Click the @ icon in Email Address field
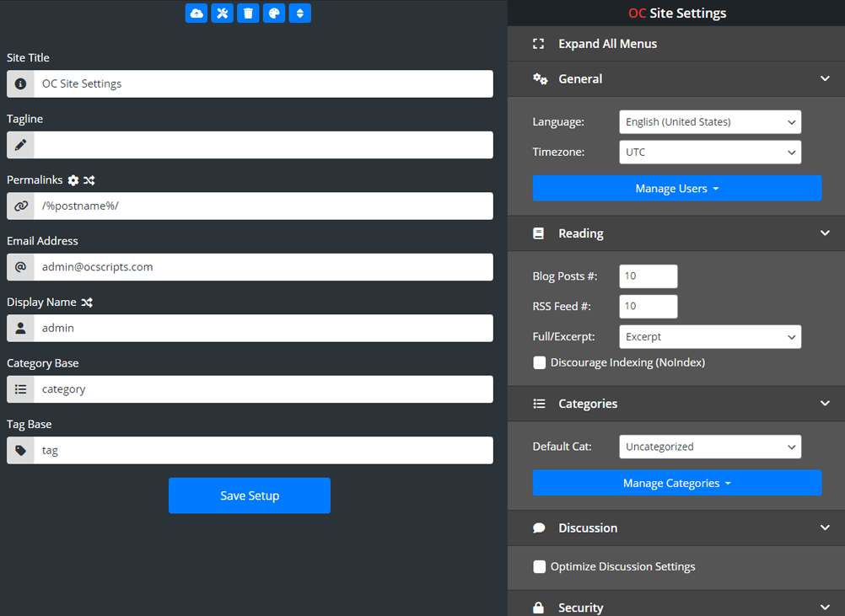 click(x=20, y=267)
